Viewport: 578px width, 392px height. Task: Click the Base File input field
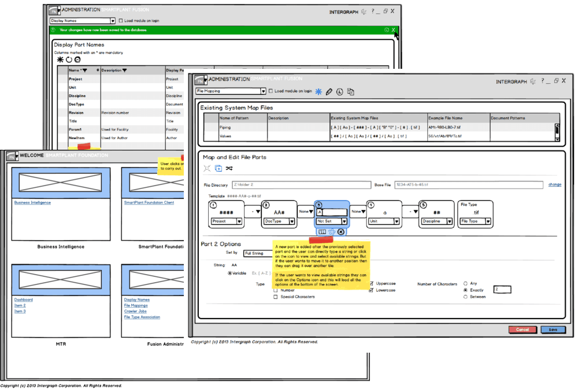(469, 185)
